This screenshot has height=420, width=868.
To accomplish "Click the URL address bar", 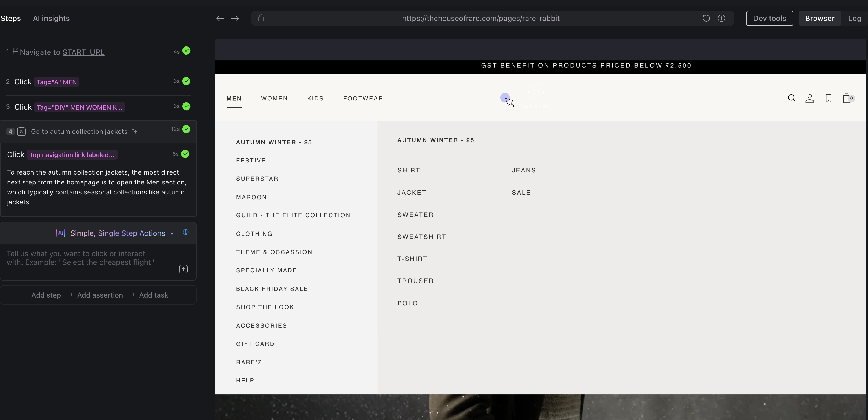I will (480, 18).
